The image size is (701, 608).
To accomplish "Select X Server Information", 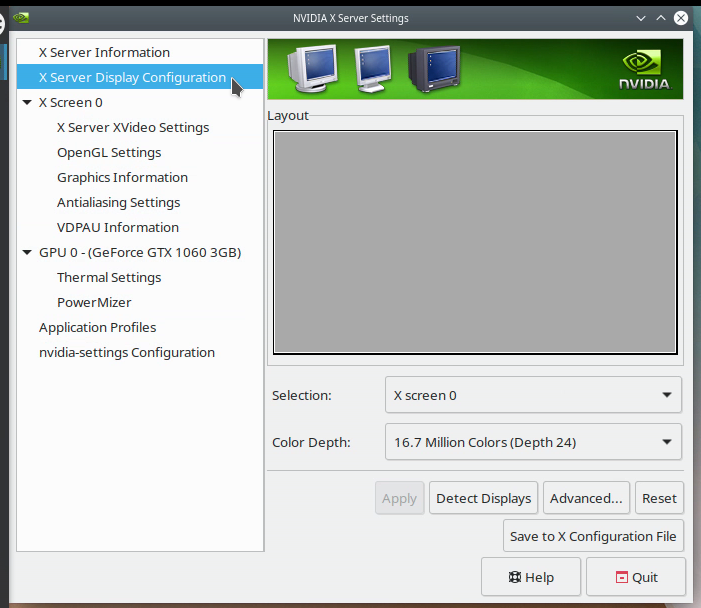I will (140, 52).
